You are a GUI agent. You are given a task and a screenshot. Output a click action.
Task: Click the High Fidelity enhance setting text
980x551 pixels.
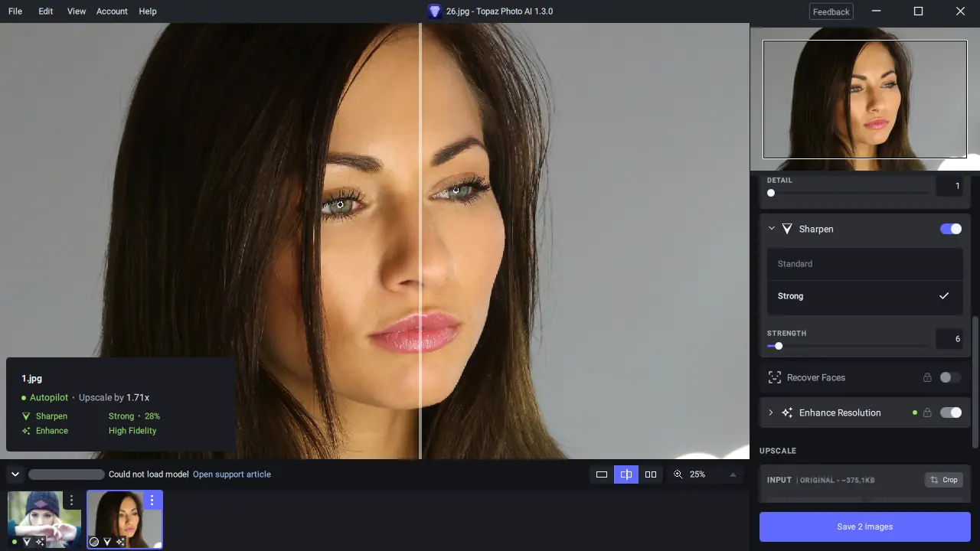[132, 431]
